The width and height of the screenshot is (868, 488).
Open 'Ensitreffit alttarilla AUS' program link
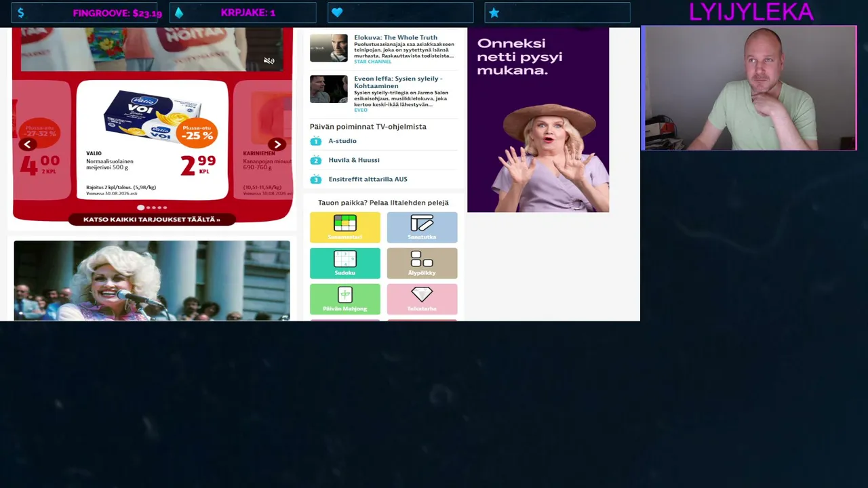368,179
